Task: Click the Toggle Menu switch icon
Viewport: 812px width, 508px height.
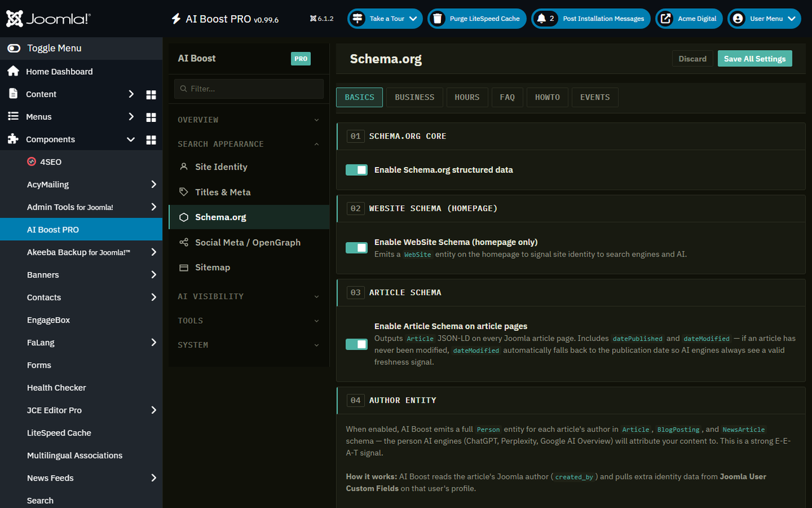Action: pyautogui.click(x=13, y=48)
